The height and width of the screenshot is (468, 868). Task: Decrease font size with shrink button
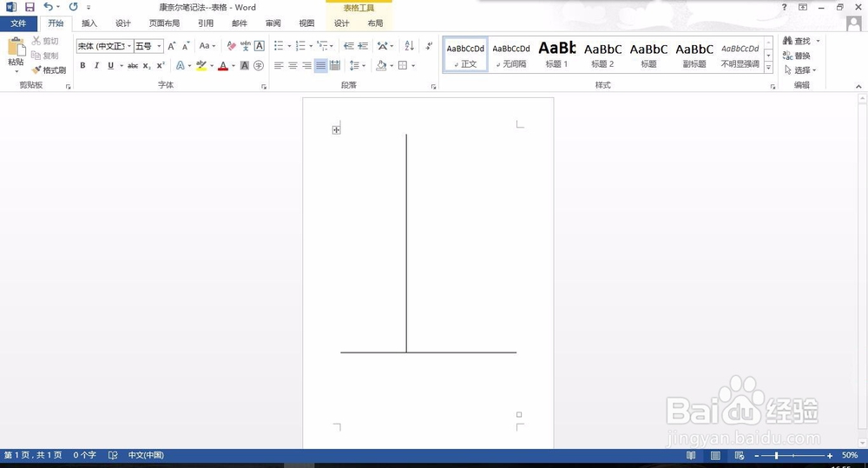pyautogui.click(x=186, y=46)
